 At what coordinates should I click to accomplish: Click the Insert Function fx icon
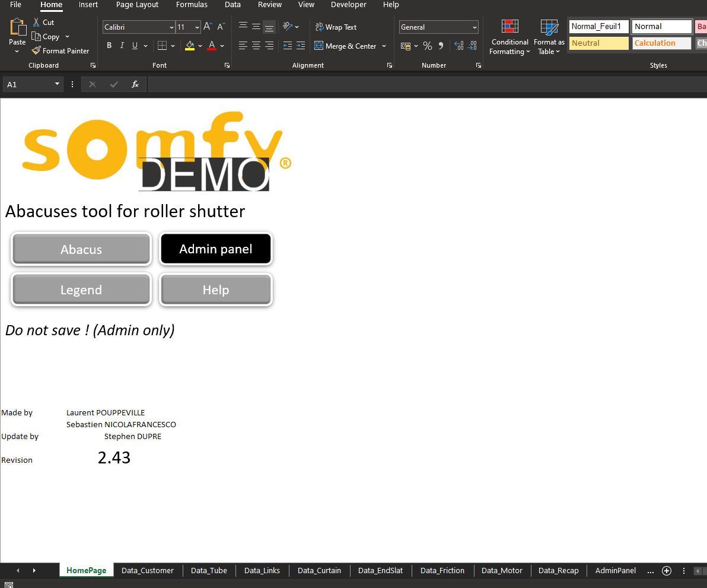coord(135,84)
